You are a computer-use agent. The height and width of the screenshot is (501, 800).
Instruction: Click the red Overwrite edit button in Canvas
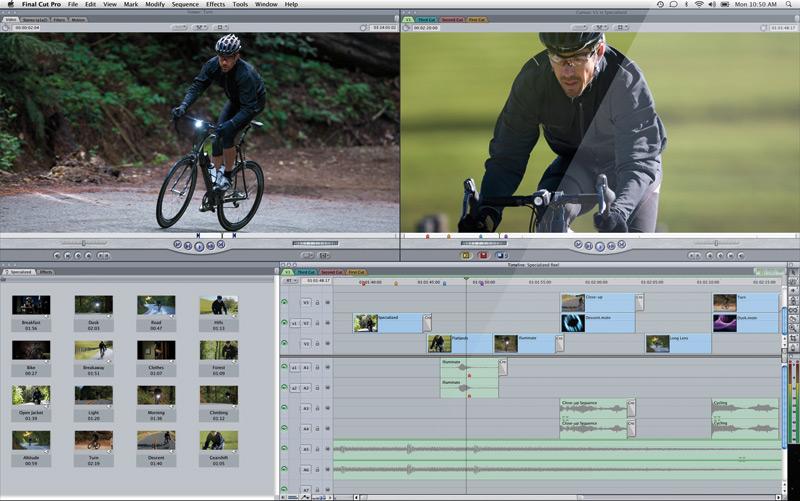click(483, 255)
